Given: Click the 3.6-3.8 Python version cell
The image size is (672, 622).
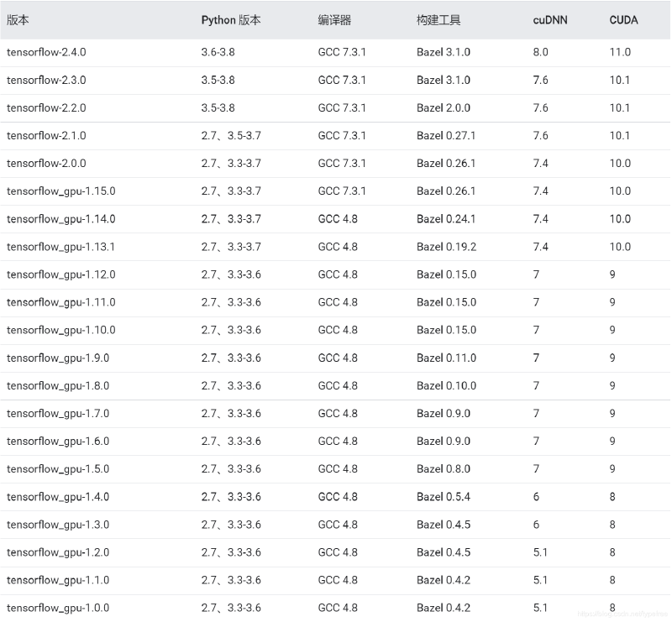Looking at the screenshot, I should (x=218, y=52).
